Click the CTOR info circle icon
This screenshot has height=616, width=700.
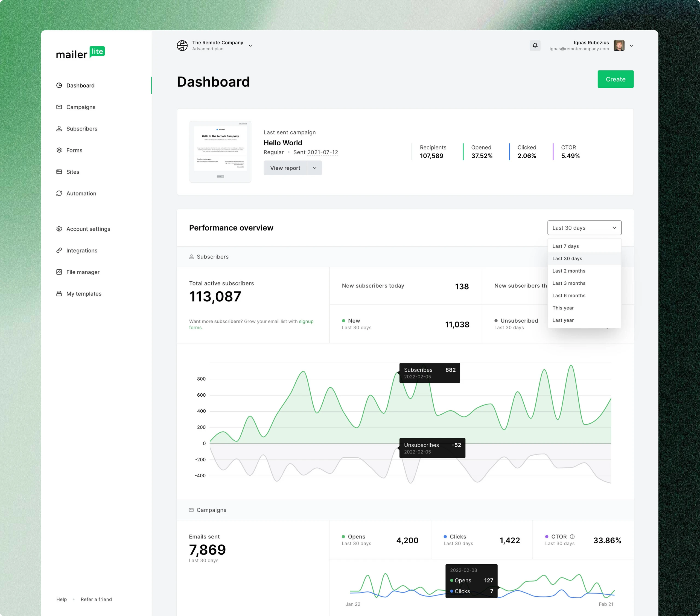[x=572, y=537]
